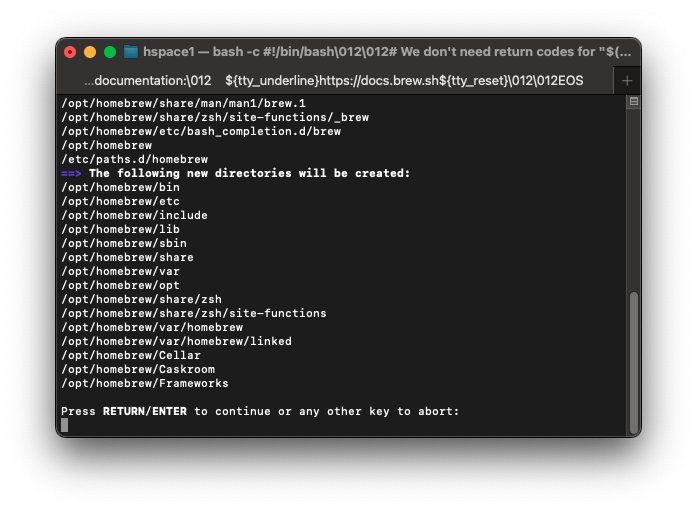Select the docs.brew.sh tab
The height and width of the screenshot is (511, 697).
coord(334,80)
